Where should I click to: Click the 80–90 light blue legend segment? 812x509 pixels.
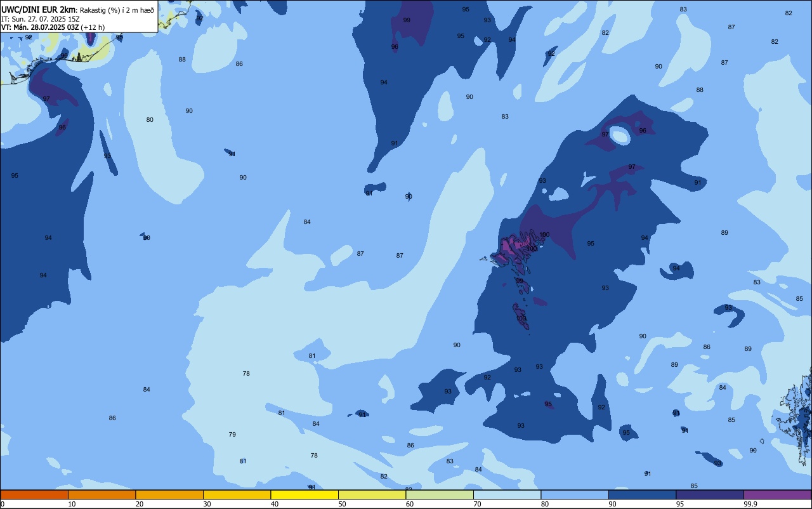point(575,494)
